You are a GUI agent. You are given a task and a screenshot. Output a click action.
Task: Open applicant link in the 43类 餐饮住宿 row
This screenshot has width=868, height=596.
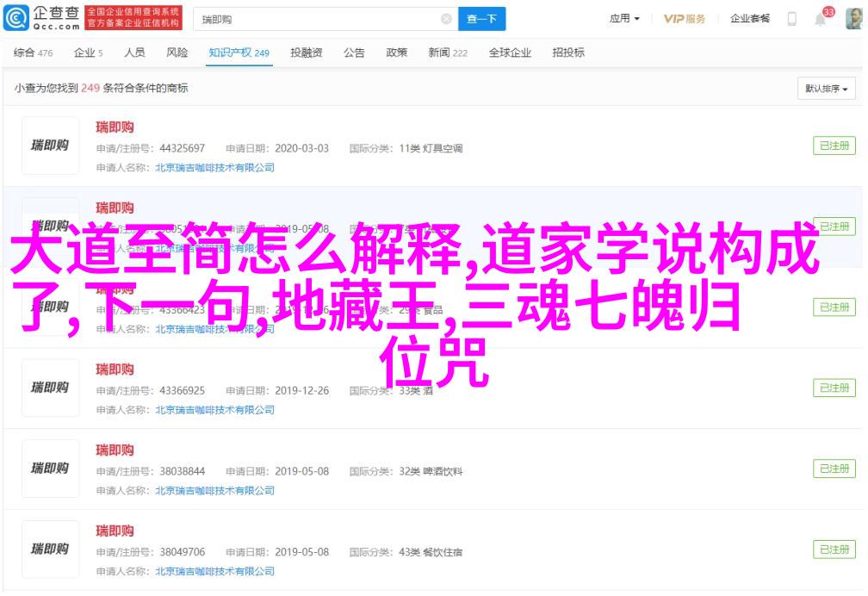pos(214,572)
